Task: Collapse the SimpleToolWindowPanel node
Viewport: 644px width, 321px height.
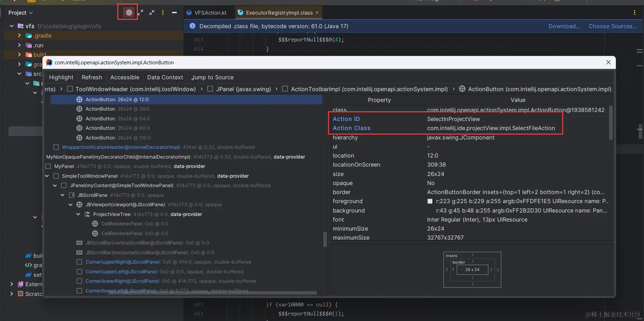Action: point(47,176)
